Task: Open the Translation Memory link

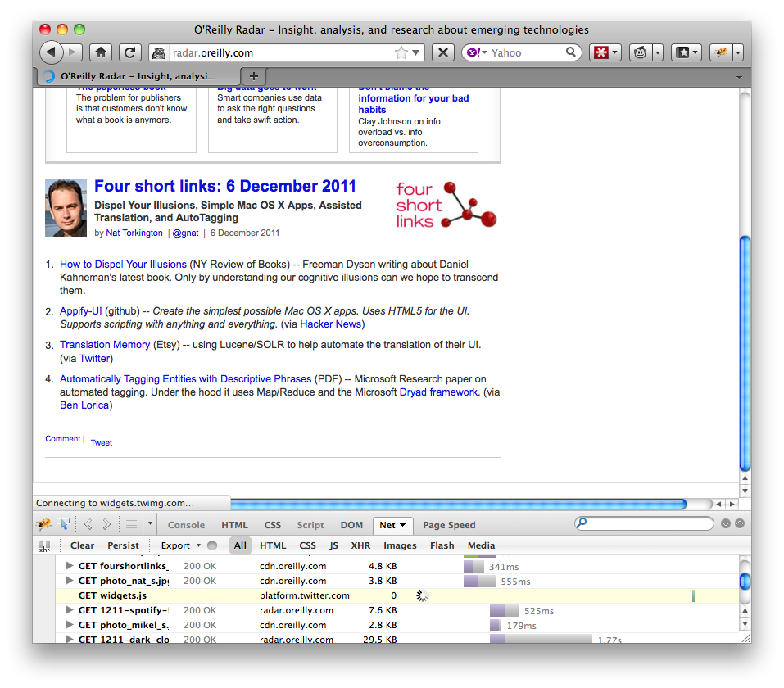Action: coord(105,345)
